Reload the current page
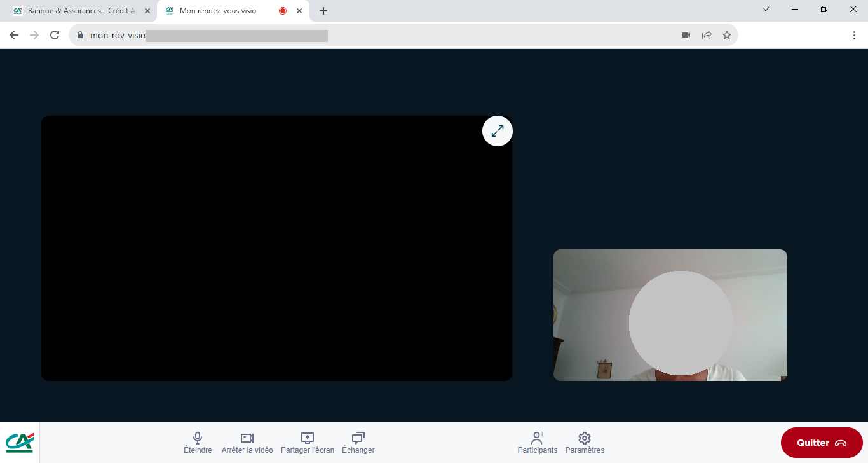Image resolution: width=868 pixels, height=463 pixels. (x=55, y=36)
